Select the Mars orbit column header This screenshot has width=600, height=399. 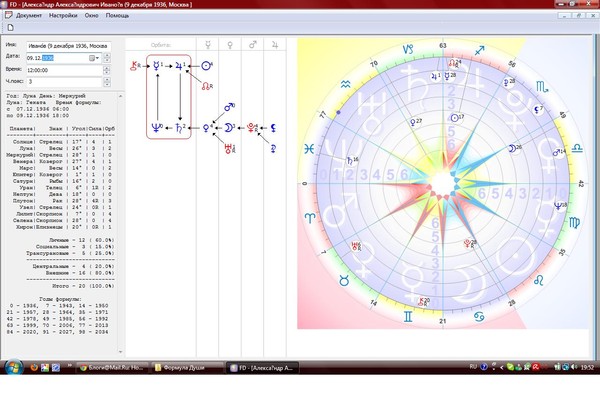pos(253,45)
